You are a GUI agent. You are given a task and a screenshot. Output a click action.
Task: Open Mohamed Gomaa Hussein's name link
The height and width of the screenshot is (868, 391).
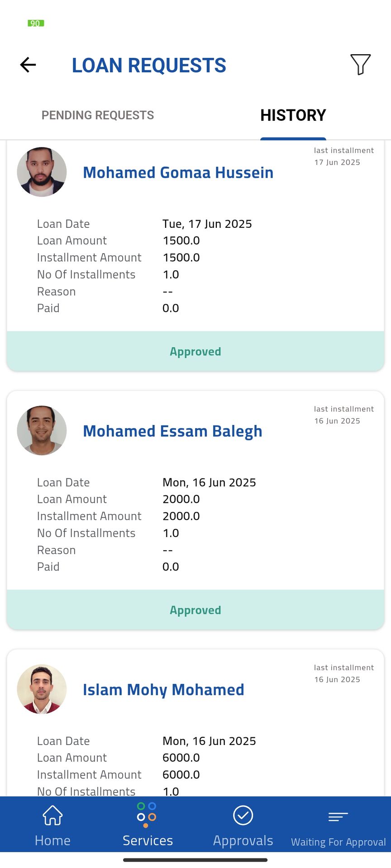coord(178,173)
